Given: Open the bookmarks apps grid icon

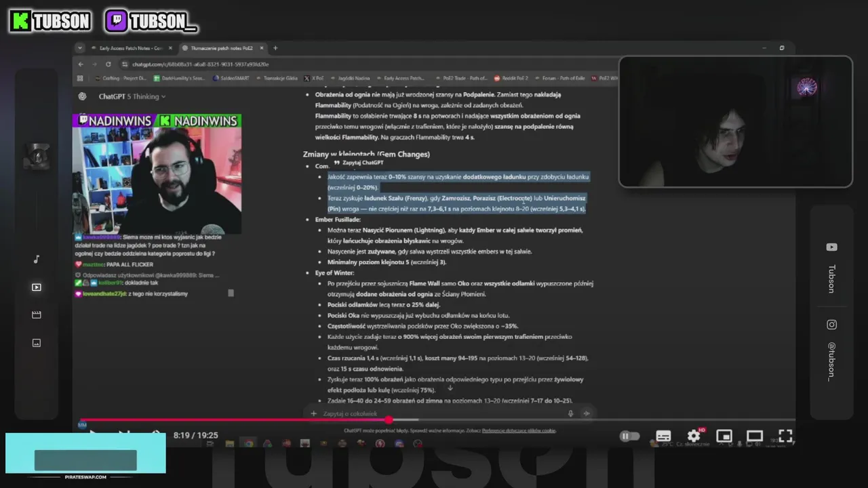Looking at the screenshot, I should (x=81, y=78).
